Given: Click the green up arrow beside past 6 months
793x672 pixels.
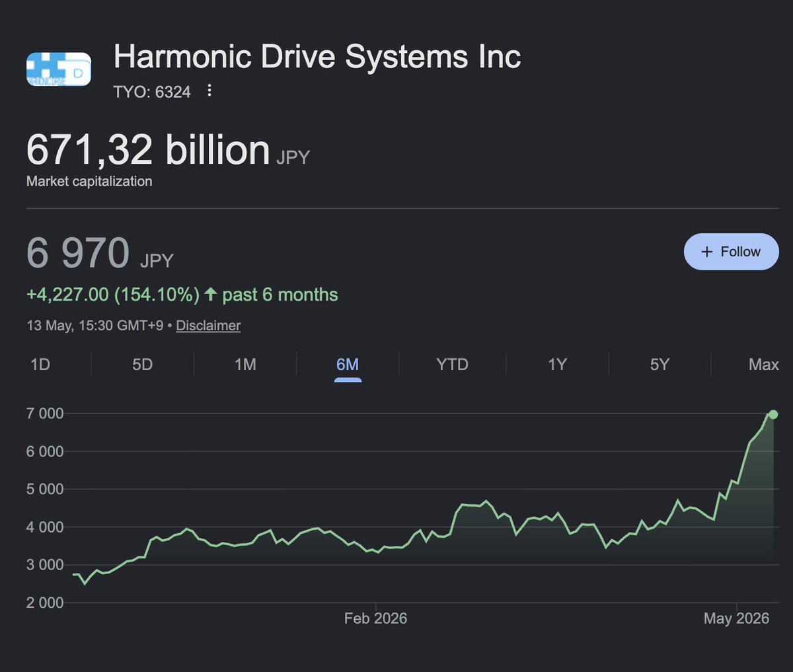Looking at the screenshot, I should pos(210,294).
